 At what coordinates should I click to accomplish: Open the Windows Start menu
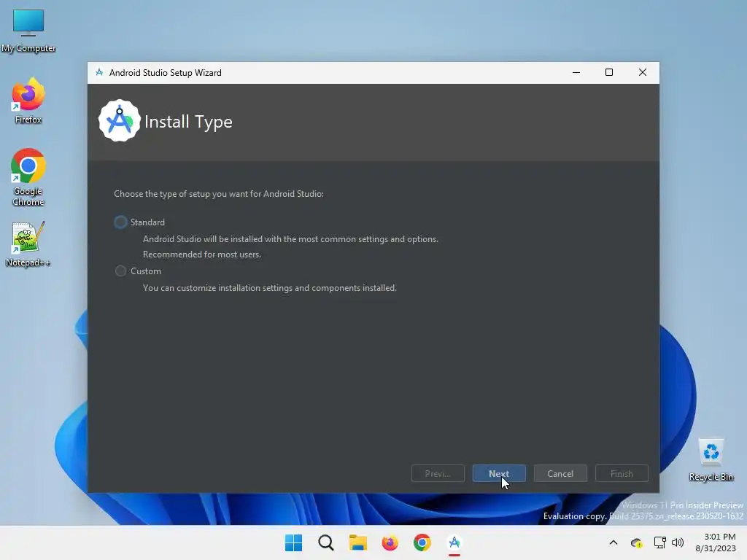[x=293, y=542]
